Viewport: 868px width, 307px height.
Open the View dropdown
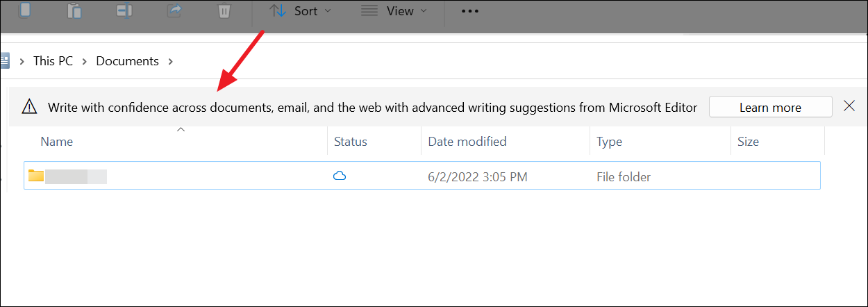[x=394, y=11]
